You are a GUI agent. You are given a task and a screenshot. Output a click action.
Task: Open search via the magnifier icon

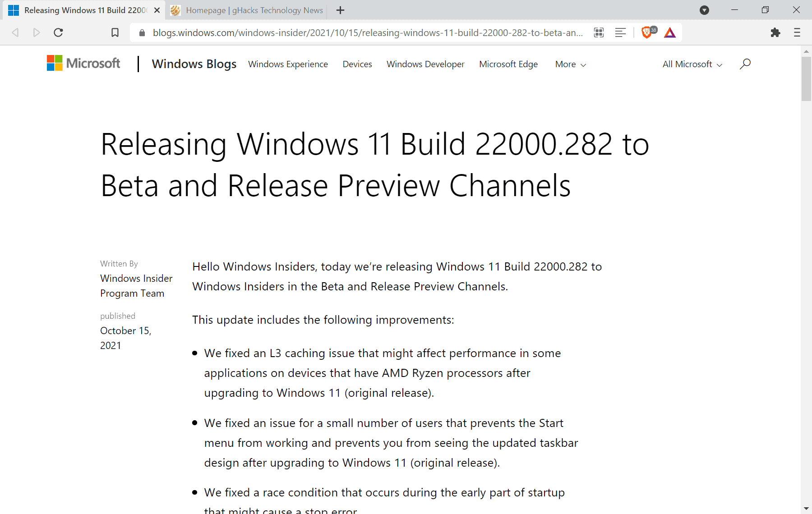(x=745, y=64)
